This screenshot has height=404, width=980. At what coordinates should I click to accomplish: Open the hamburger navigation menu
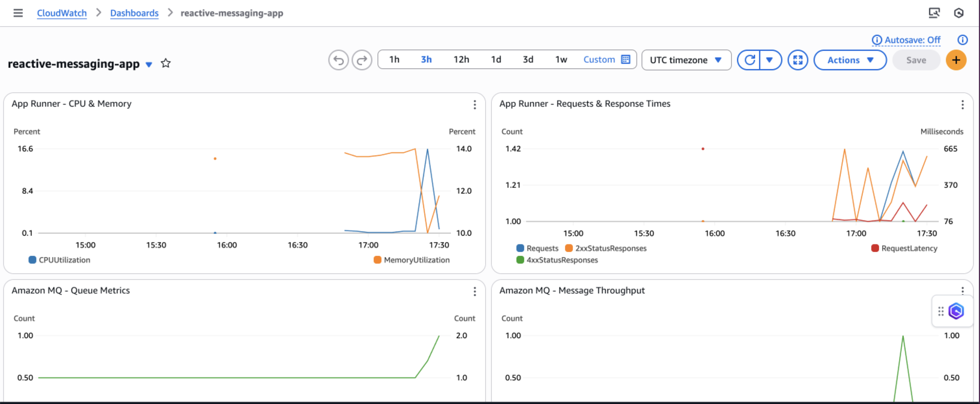click(18, 13)
